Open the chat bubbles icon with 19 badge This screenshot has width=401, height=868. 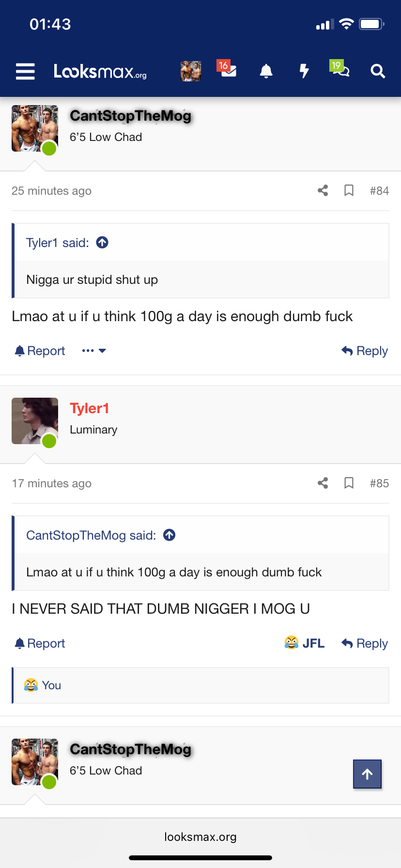tap(339, 69)
